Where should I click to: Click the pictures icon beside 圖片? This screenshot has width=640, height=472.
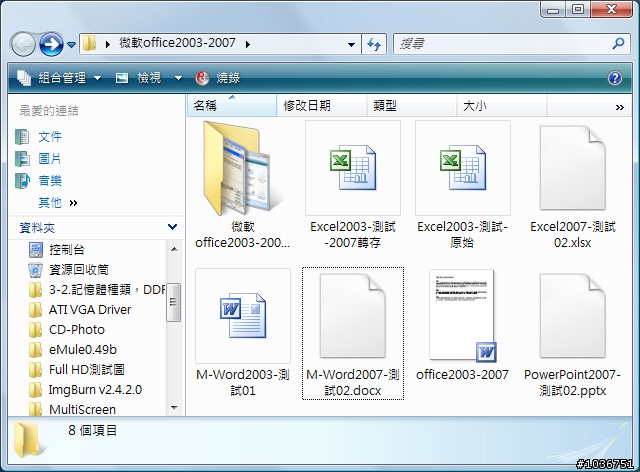point(22,158)
